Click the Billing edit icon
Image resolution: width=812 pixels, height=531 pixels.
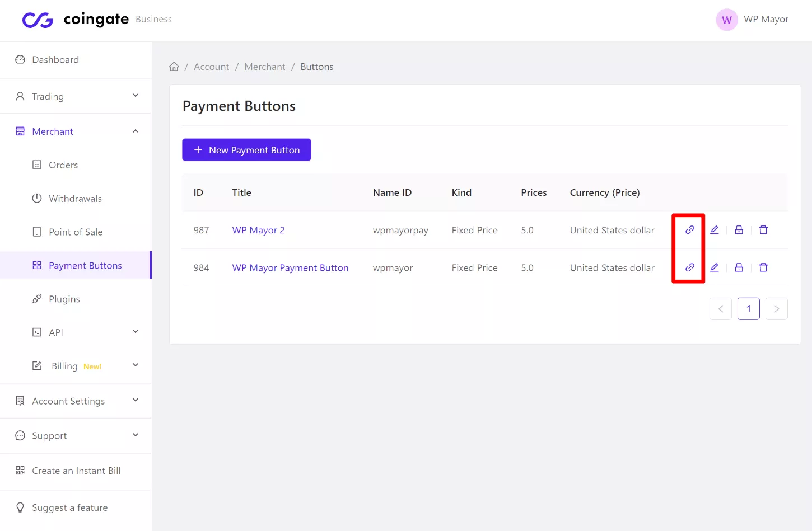click(x=37, y=366)
